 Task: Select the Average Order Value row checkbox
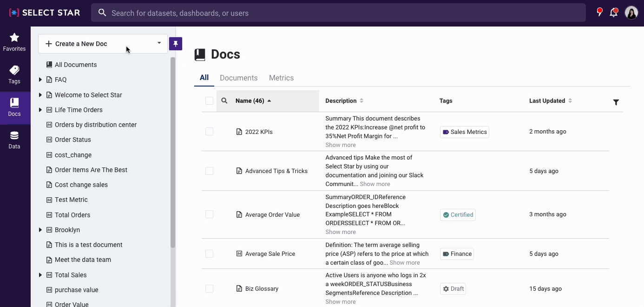point(209,214)
